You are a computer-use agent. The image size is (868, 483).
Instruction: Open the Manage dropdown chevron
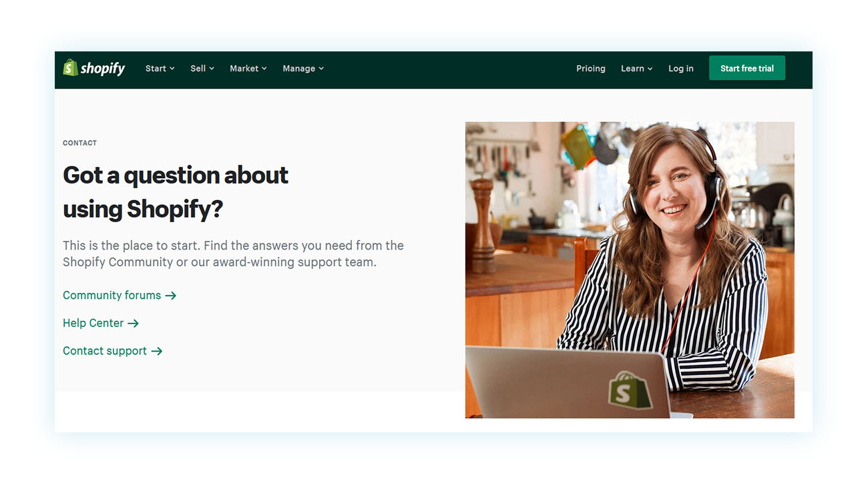pyautogui.click(x=321, y=69)
